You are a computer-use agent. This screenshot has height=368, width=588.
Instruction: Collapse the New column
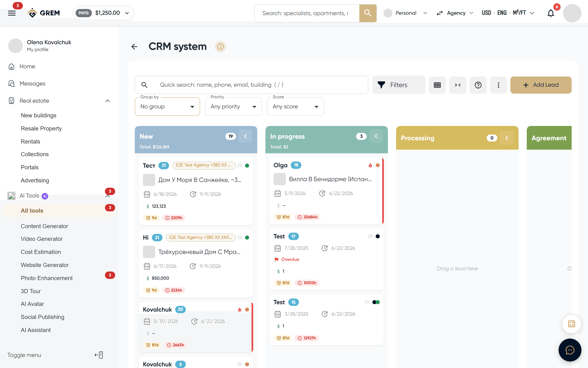point(245,136)
